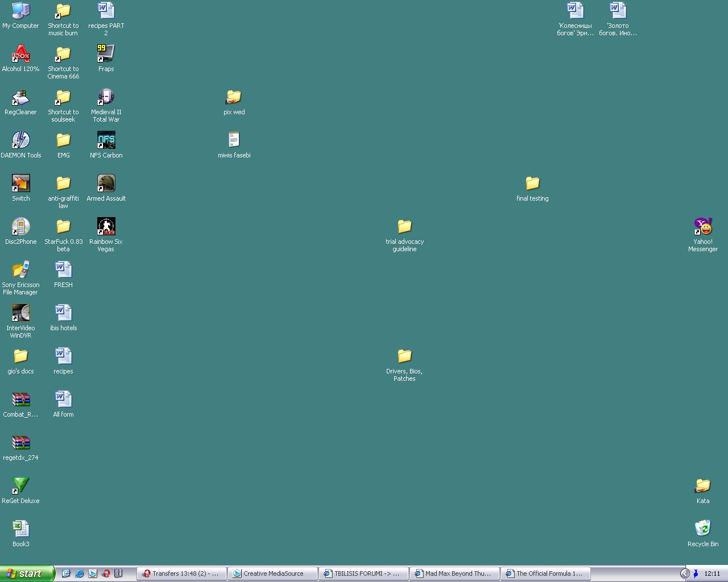Switch to The Official Formula 1 window
The height and width of the screenshot is (582, 728).
[545, 573]
